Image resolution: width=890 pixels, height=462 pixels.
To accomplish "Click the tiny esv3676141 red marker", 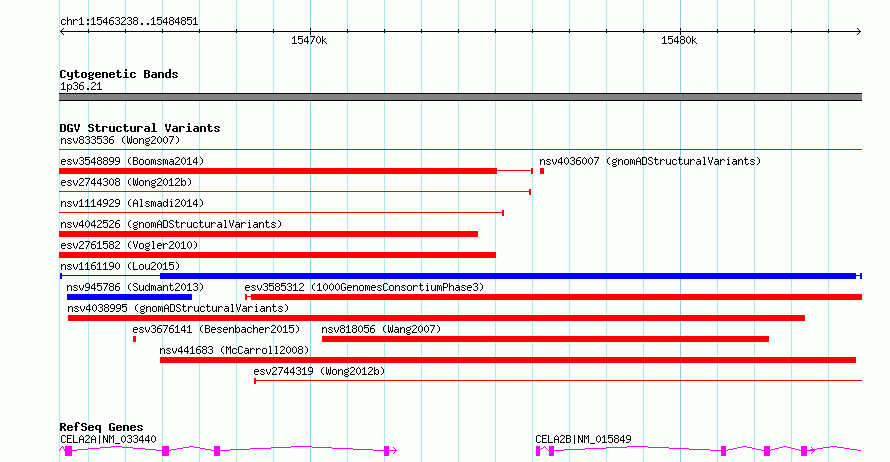I will 135,339.
